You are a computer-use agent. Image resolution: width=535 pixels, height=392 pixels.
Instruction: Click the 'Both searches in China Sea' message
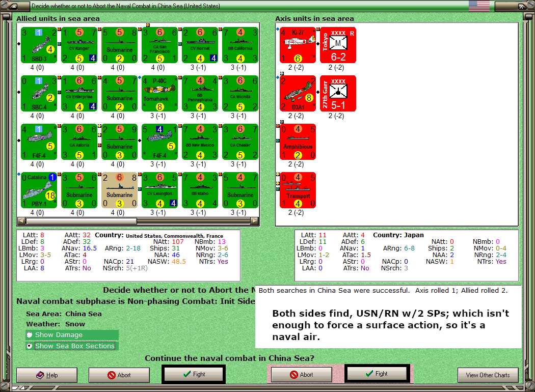pyautogui.click(x=383, y=291)
